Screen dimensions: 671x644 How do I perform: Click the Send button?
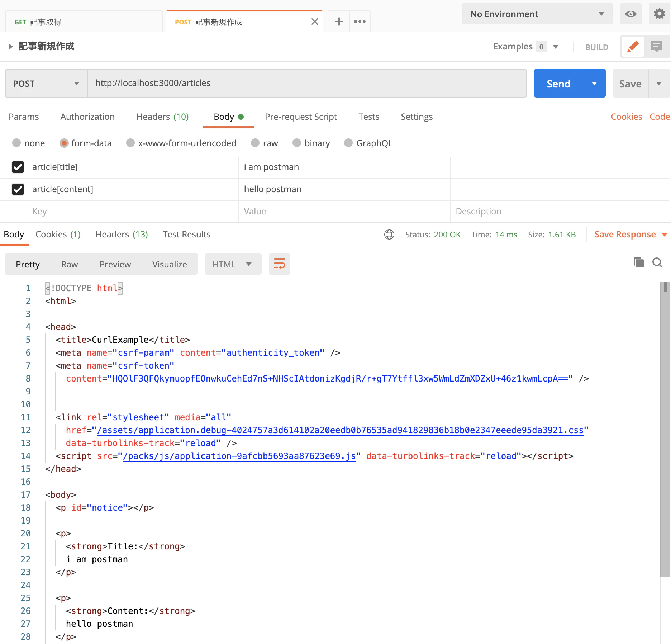click(558, 84)
